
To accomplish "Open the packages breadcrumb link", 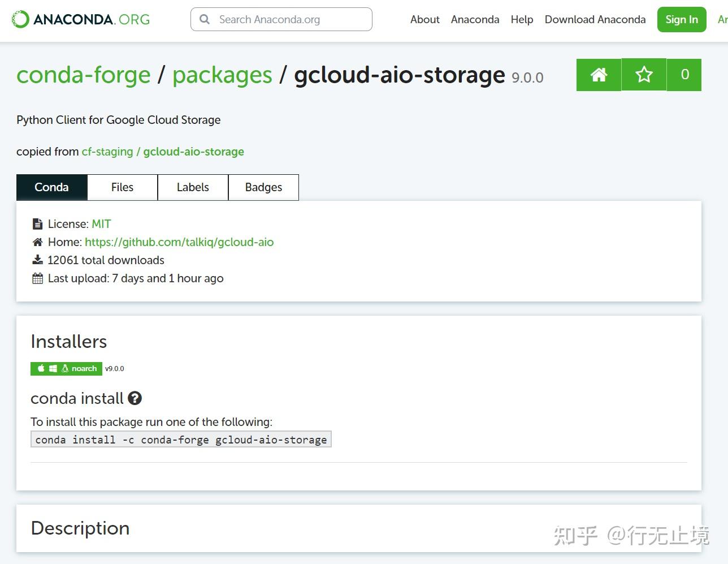I will pos(222,75).
